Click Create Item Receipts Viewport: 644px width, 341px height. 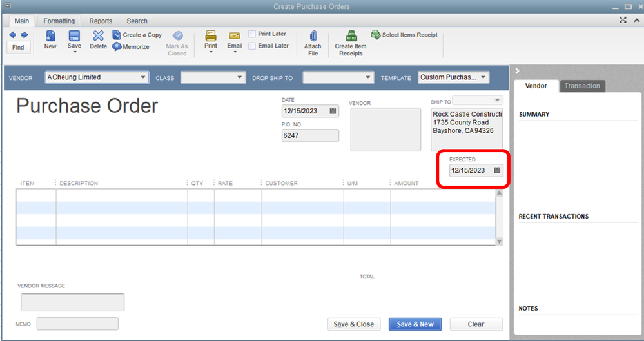click(351, 43)
